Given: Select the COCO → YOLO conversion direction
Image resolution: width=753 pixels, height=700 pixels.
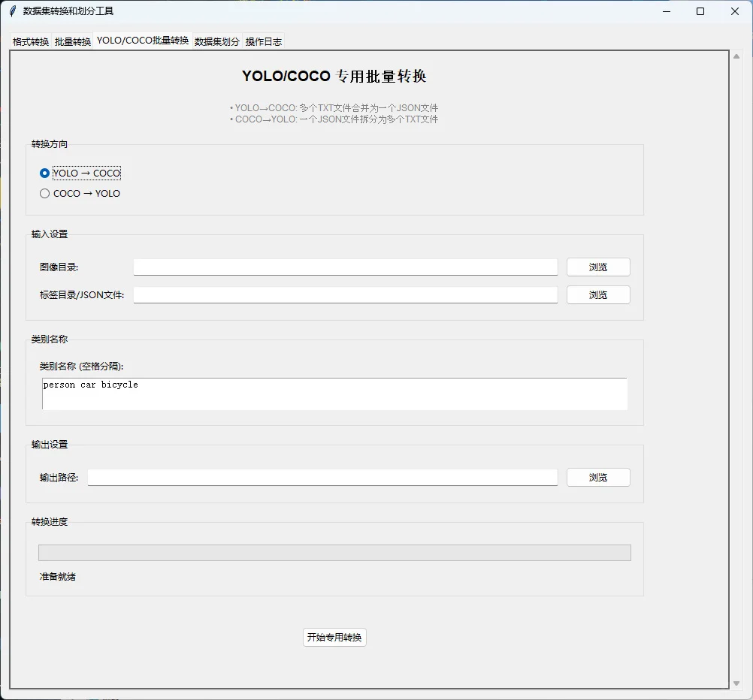Looking at the screenshot, I should pos(44,193).
